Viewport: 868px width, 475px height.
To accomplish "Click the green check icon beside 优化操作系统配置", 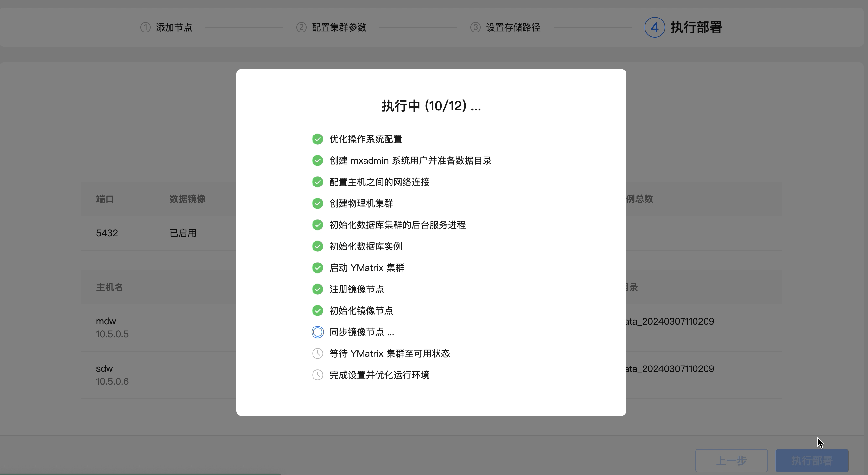I will coord(317,139).
